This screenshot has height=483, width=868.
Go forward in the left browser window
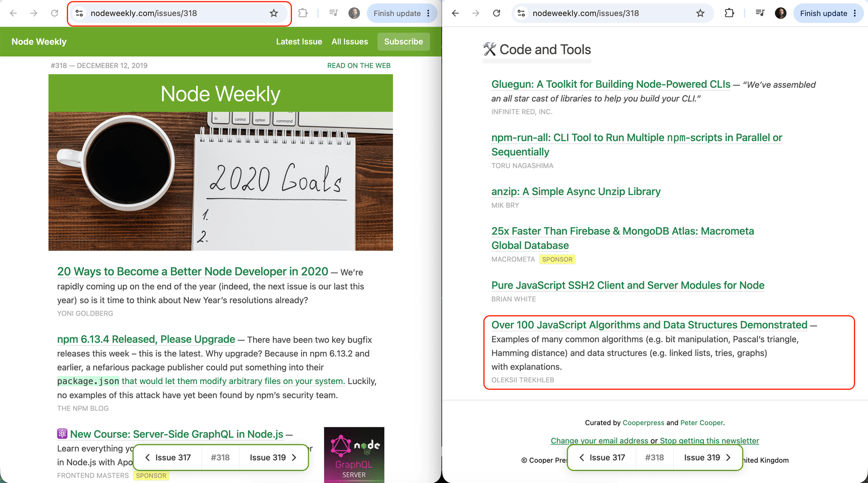[34, 13]
